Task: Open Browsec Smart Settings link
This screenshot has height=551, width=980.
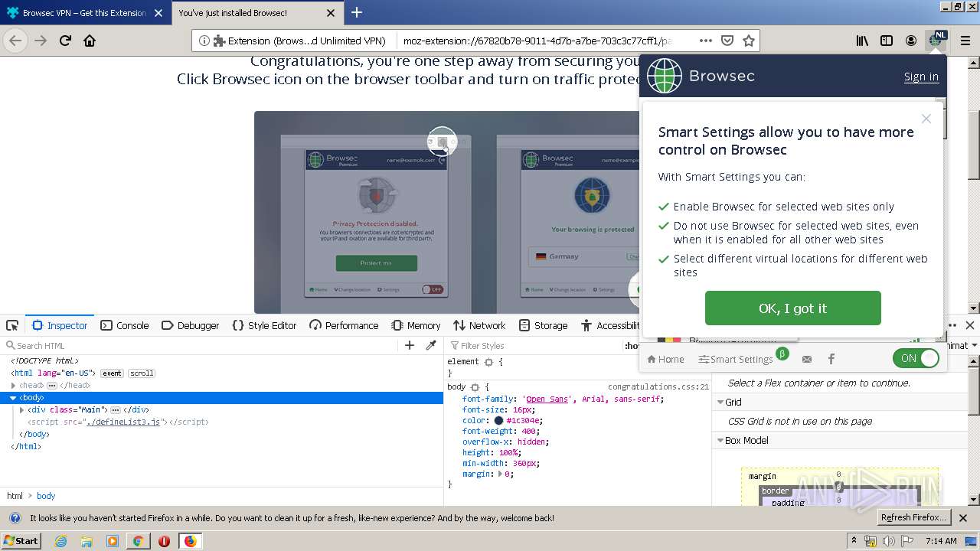Action: pyautogui.click(x=736, y=359)
